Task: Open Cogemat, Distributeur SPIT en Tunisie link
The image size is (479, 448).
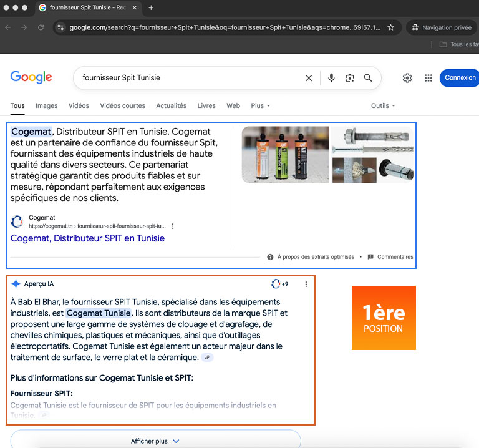Action: click(x=87, y=238)
